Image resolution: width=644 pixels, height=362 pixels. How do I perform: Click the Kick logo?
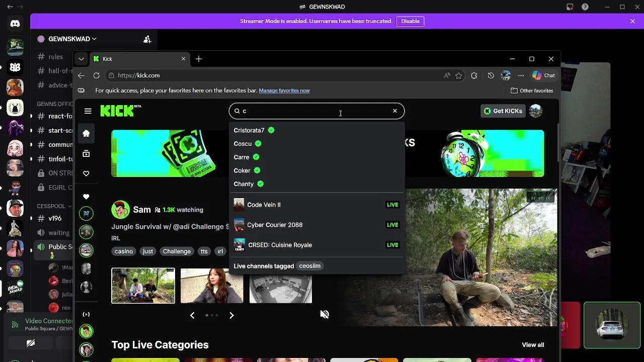pos(120,111)
